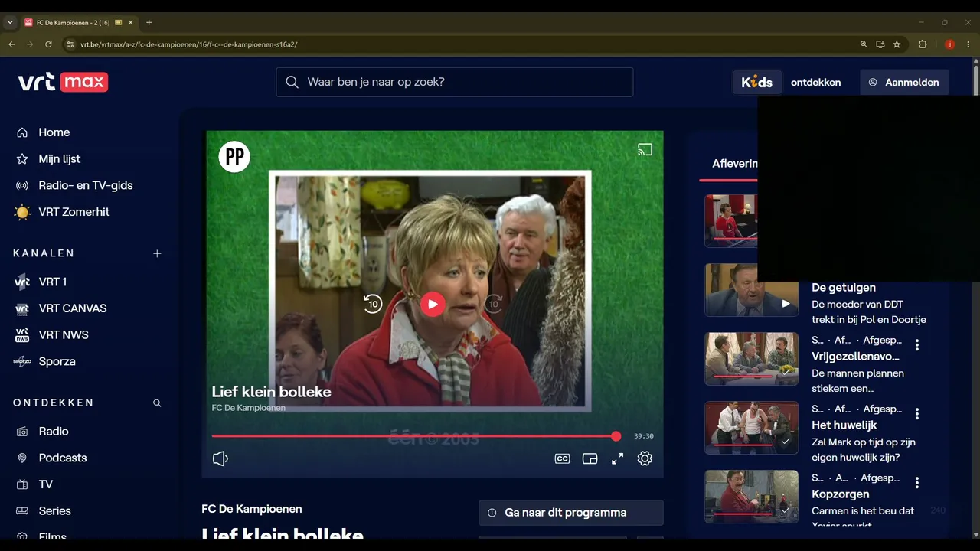Click the Series icon in the sidebar

pos(22,511)
